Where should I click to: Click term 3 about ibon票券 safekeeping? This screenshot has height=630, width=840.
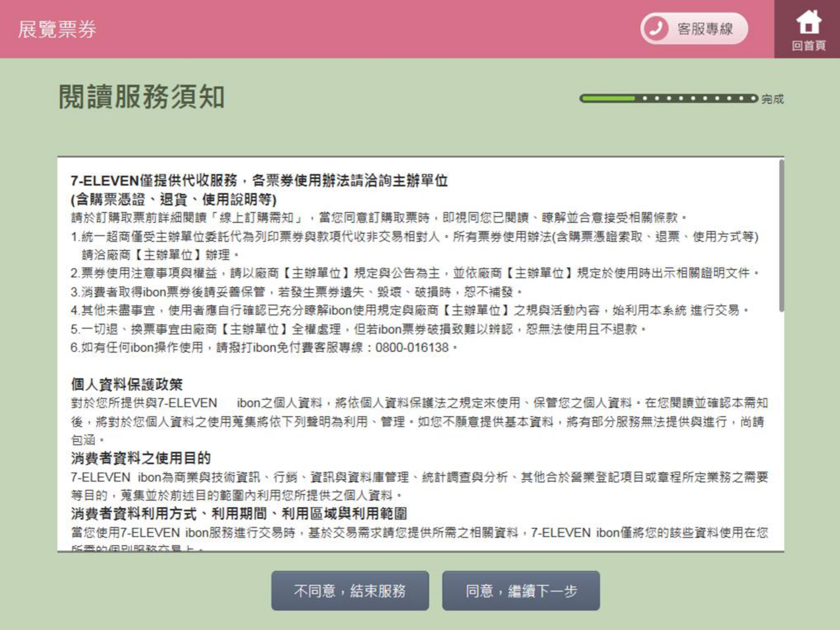(296, 292)
